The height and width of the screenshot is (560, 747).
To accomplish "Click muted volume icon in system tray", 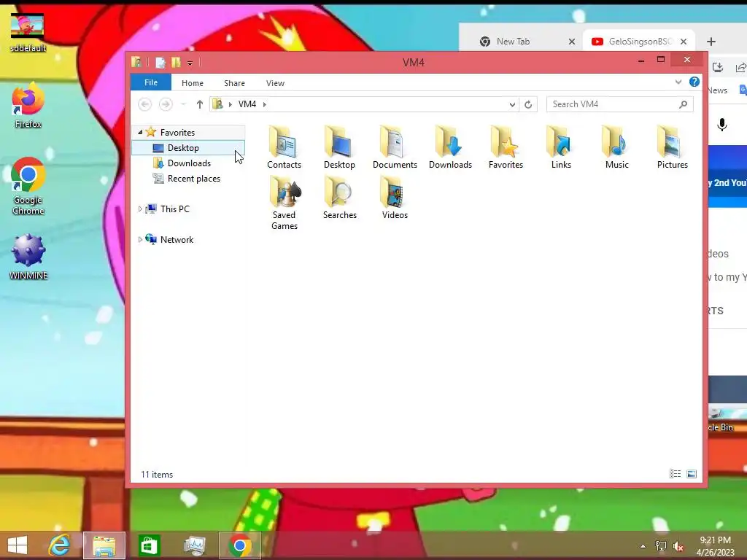I will pos(678,546).
